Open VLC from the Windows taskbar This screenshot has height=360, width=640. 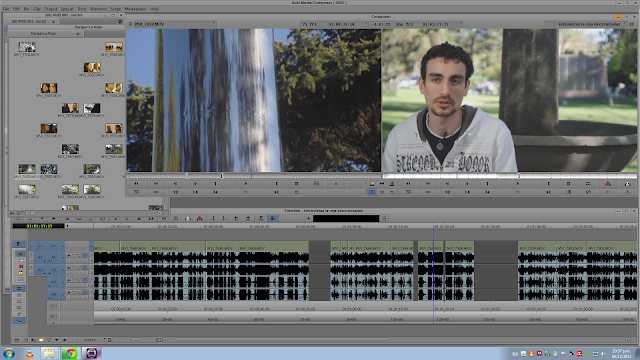tap(29, 353)
